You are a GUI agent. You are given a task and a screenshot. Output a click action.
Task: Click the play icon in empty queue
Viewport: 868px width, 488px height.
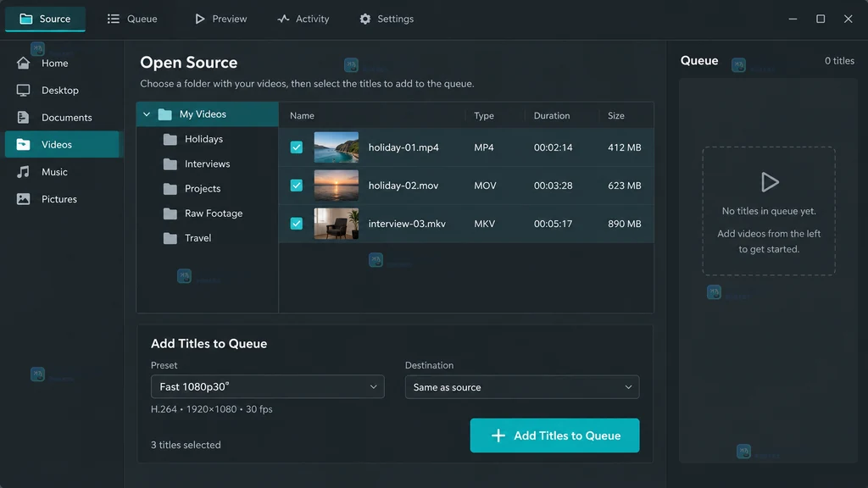click(x=770, y=182)
